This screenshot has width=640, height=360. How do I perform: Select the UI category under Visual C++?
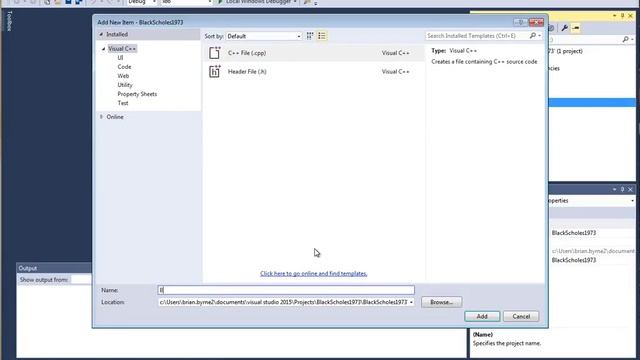120,58
